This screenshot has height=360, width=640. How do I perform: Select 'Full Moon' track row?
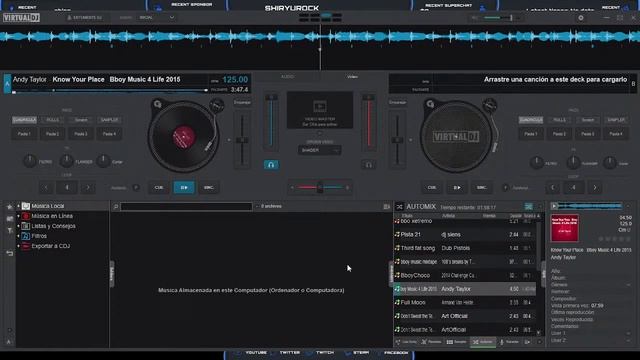tap(464, 302)
